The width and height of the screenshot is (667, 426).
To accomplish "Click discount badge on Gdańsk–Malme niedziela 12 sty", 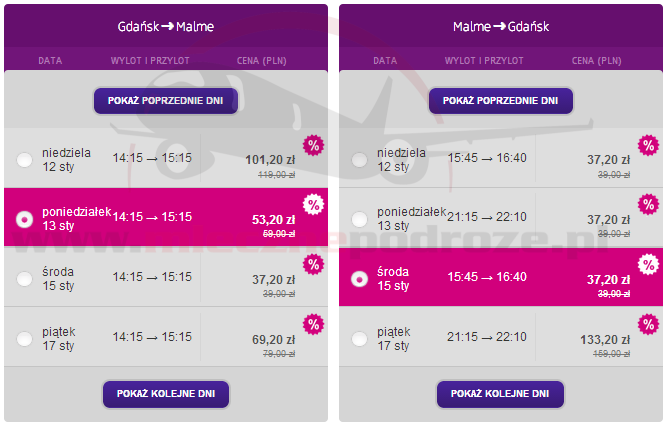I will [x=313, y=146].
